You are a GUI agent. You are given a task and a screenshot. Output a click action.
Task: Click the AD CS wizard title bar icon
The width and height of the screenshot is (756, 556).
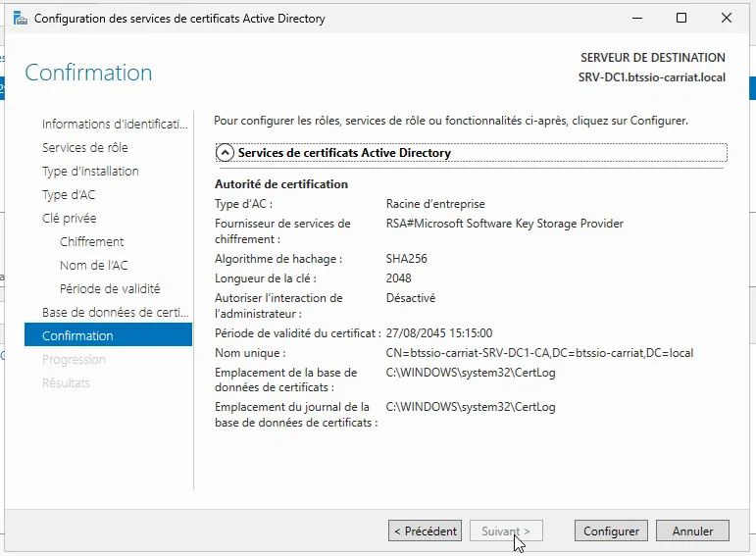20,18
